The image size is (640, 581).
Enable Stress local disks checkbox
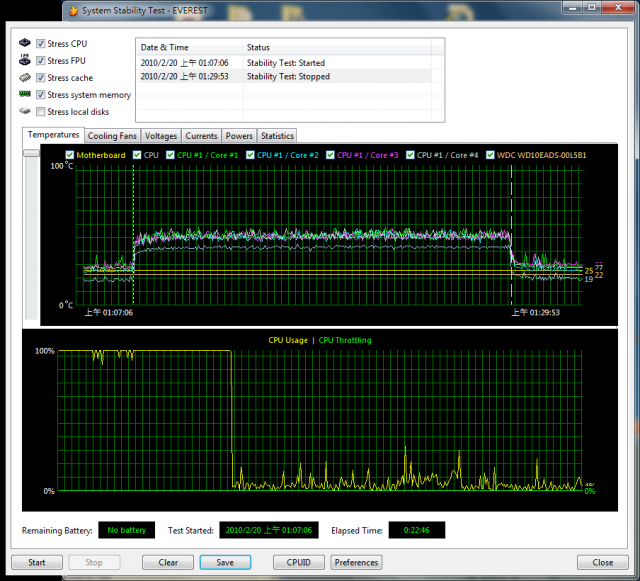(40, 112)
